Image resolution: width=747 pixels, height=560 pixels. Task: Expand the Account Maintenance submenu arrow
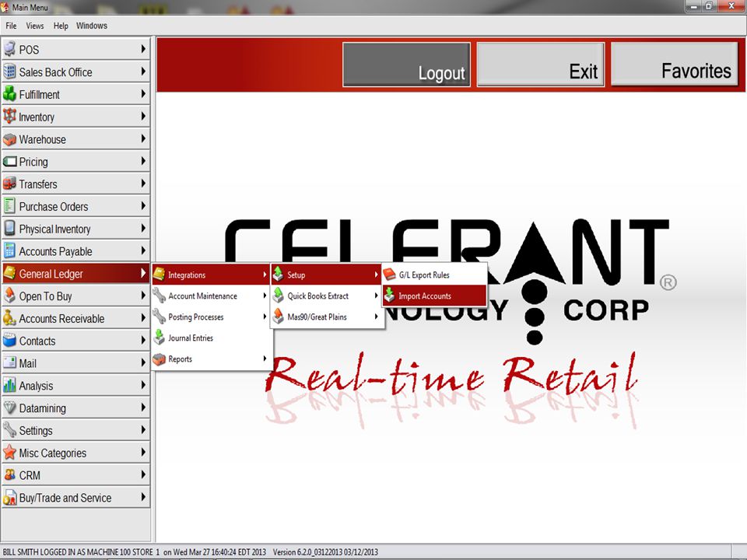[x=265, y=296]
